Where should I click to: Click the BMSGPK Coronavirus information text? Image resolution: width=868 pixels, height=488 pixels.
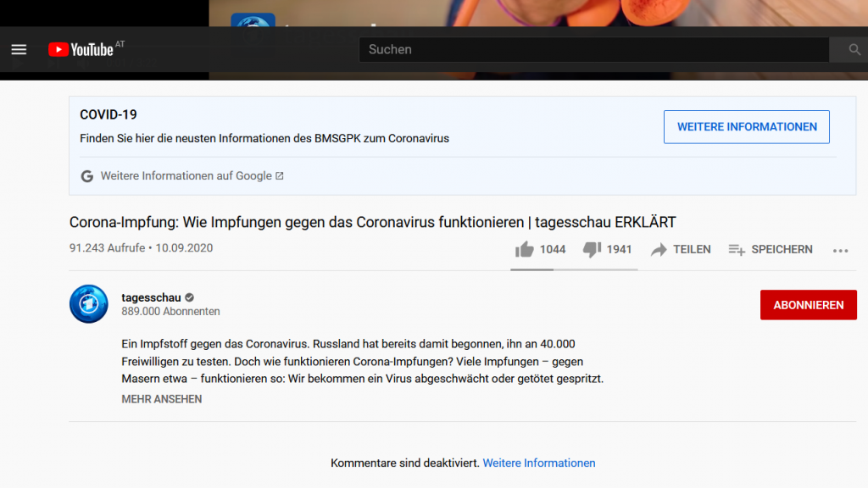tap(264, 138)
